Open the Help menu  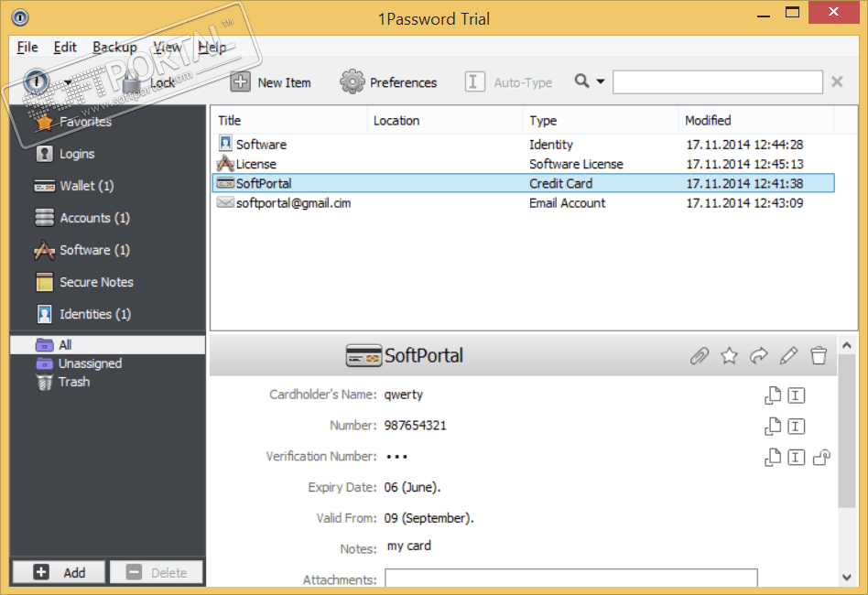pos(212,47)
